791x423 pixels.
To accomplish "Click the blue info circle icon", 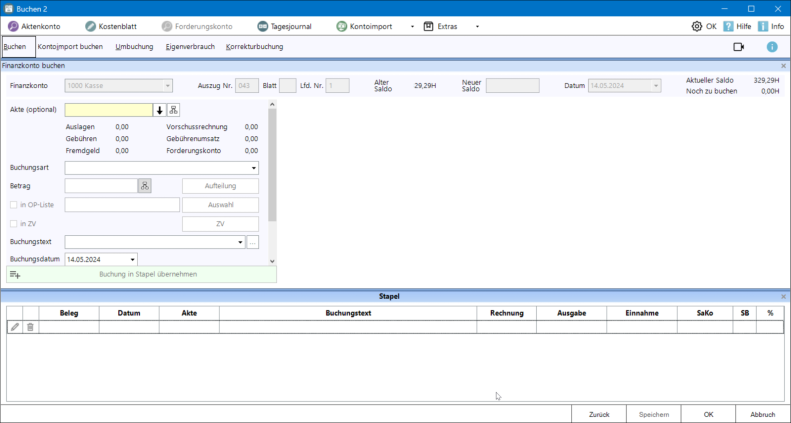I will pos(772,47).
